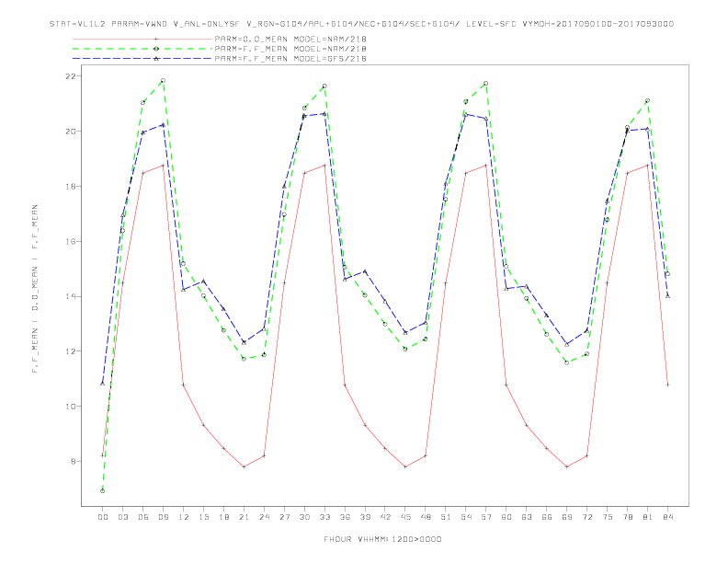Screen dimensions: 728x563
Task: Click the green dashed line sample in legend
Action: (x=142, y=49)
